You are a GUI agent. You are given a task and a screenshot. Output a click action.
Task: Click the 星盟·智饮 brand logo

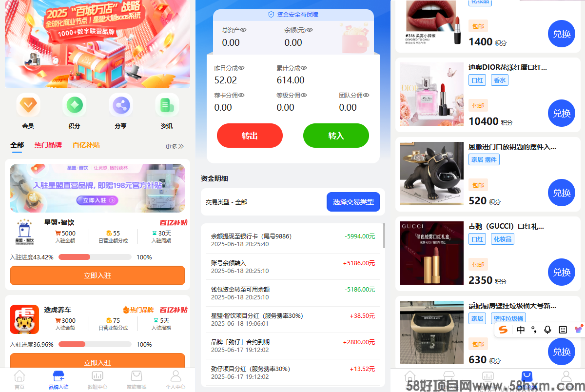tap(24, 233)
